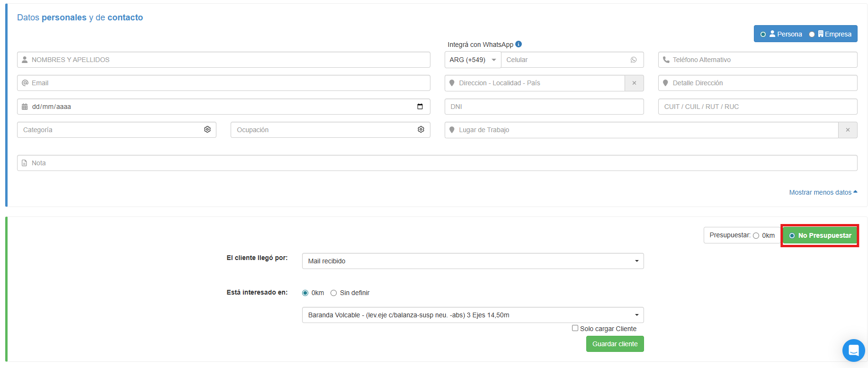This screenshot has width=868, height=368.
Task: Open the Baranda Volcable product dropdown
Action: [472, 315]
